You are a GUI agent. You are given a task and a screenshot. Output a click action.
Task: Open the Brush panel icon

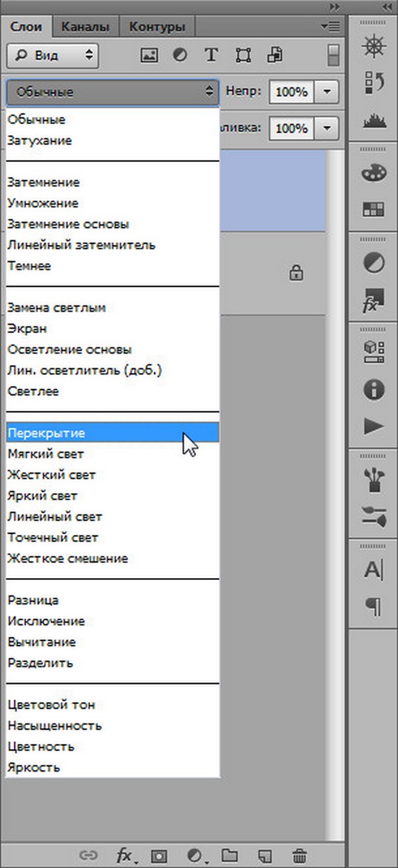click(373, 480)
